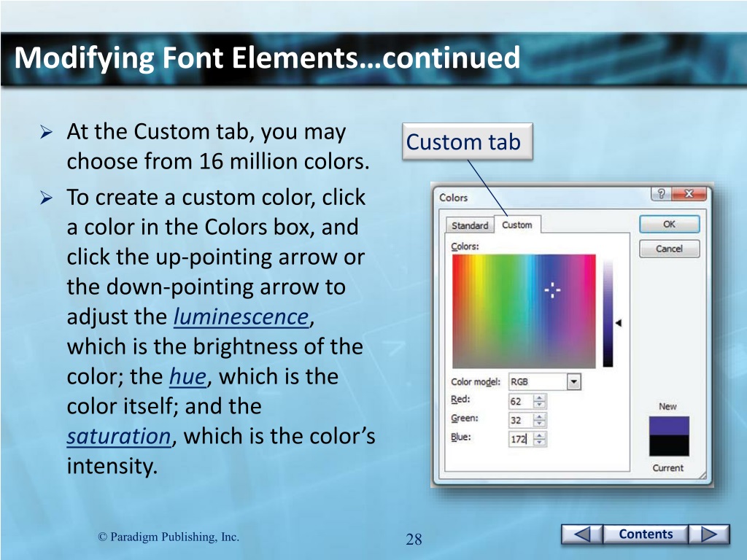Go to the next slide arrow
747x560 pixels.
point(709,534)
